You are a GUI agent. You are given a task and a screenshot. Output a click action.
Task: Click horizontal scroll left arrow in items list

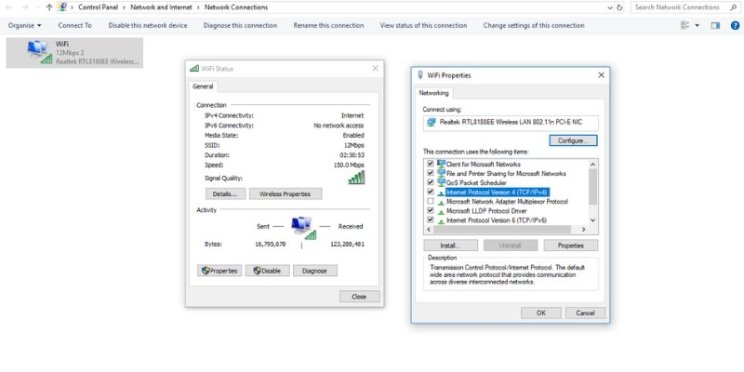tap(428, 230)
